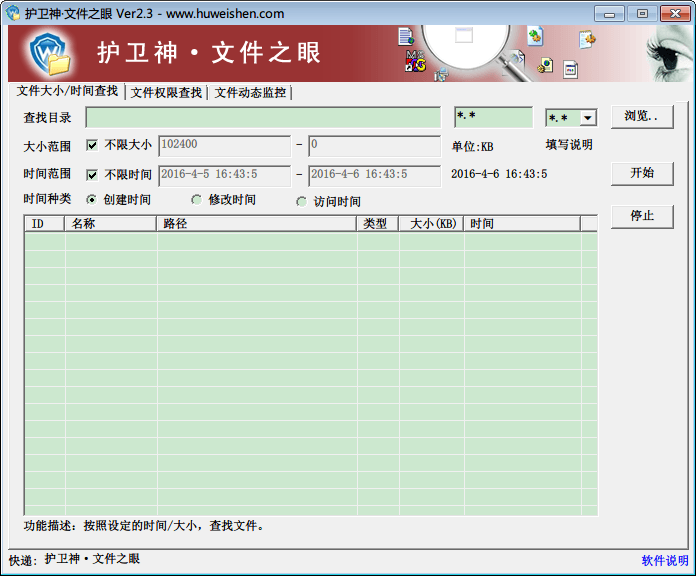This screenshot has height=576, width=696.
Task: Click the eye image in banner corner
Action: click(x=669, y=53)
